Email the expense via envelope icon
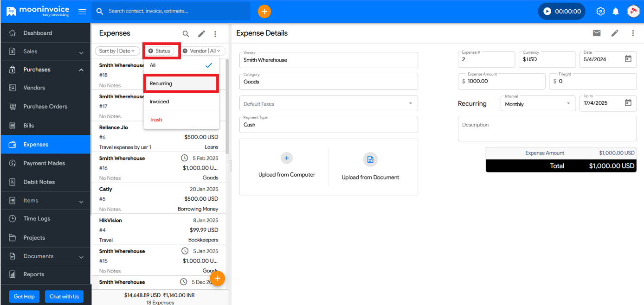Image resolution: width=644 pixels, height=305 pixels. point(597,33)
